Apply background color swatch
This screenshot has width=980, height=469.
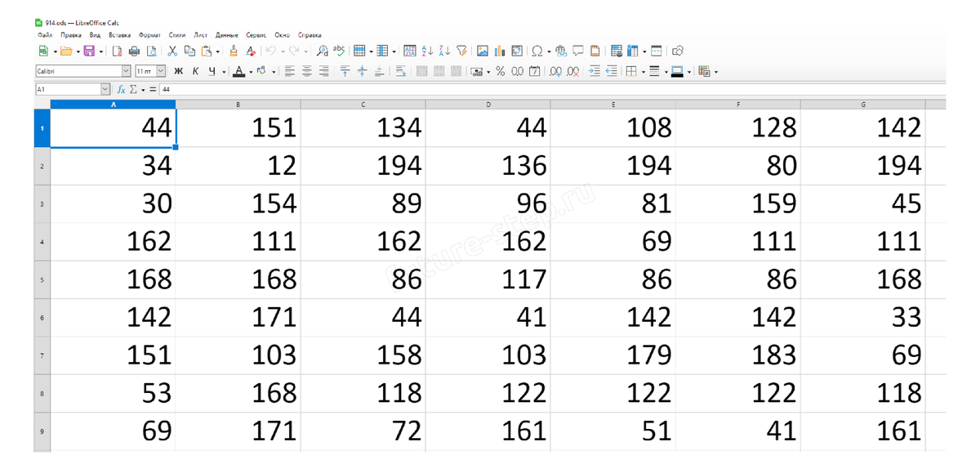click(x=261, y=71)
